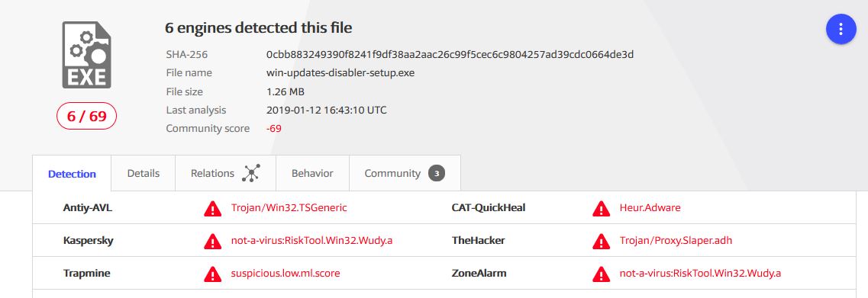Viewport: 868px width, 298px height.
Task: Click the file name win-updates-disabler-setup.exe
Action: (x=340, y=72)
